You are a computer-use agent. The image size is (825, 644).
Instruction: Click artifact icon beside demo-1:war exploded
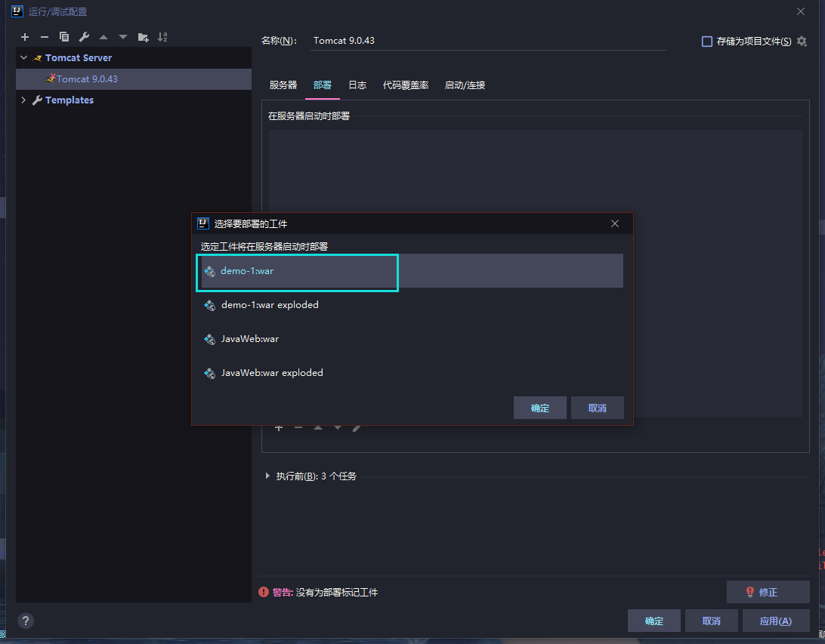(210, 306)
